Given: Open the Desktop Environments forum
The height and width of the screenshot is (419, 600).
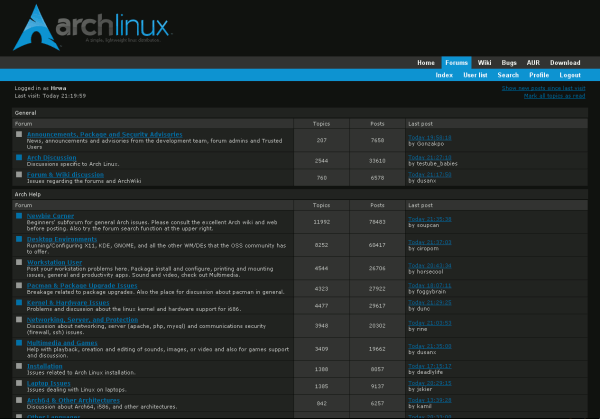Looking at the screenshot, I should point(62,239).
